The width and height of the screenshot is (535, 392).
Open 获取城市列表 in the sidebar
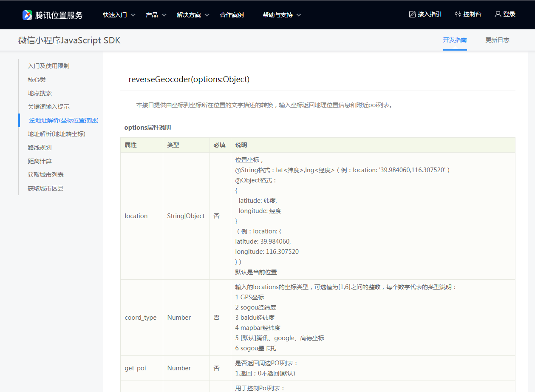[x=45, y=175]
